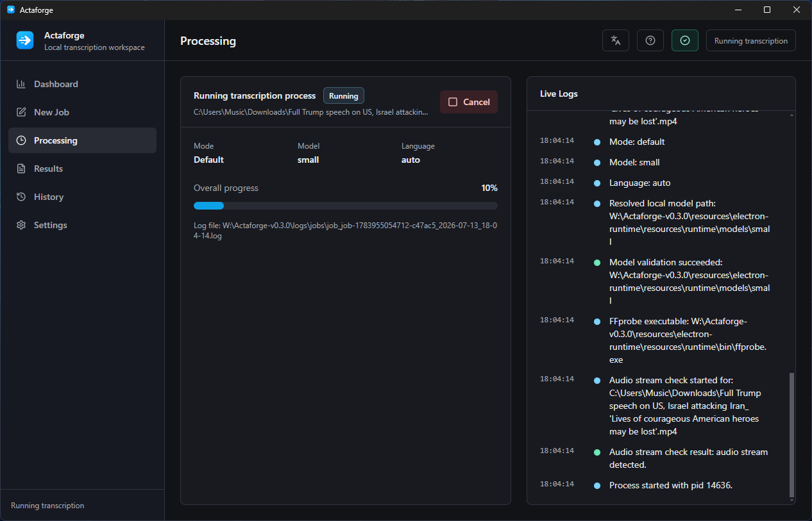812x521 pixels.
Task: Open the language translate icon button
Action: [616, 40]
